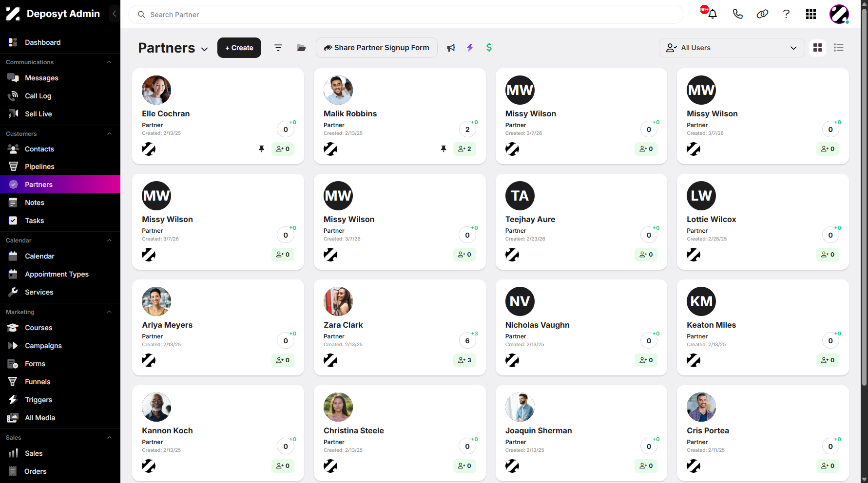The height and width of the screenshot is (483, 868).
Task: Collapse the sidebar with arrow
Action: coord(114,14)
